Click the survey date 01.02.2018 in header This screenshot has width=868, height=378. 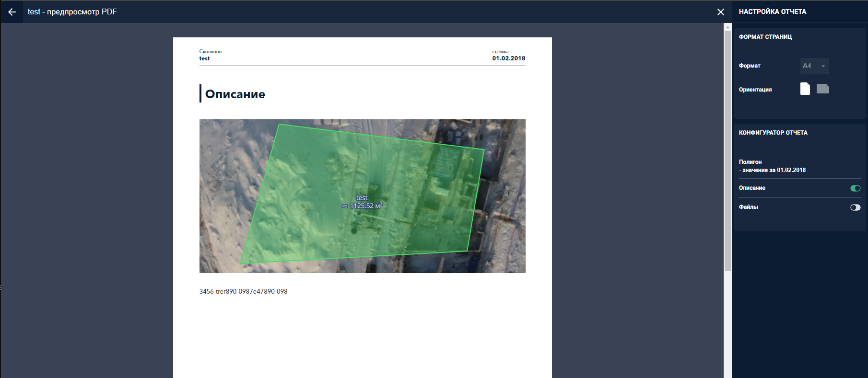click(508, 58)
